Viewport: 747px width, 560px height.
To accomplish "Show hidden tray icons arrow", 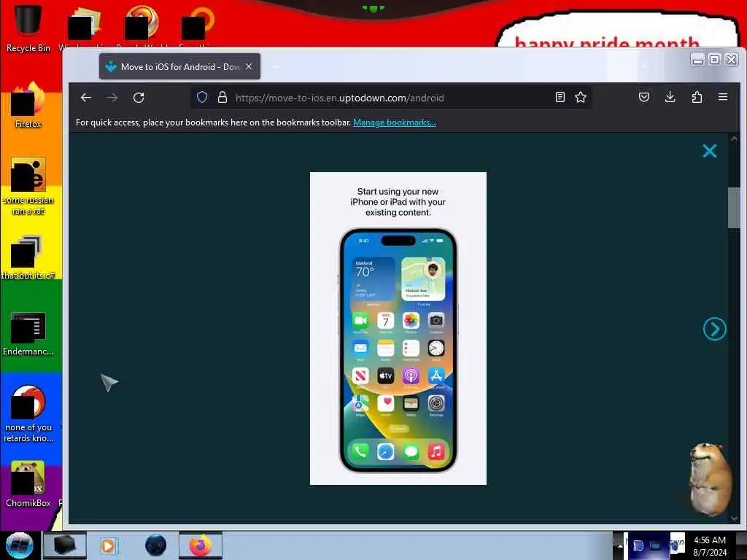I will tap(619, 545).
